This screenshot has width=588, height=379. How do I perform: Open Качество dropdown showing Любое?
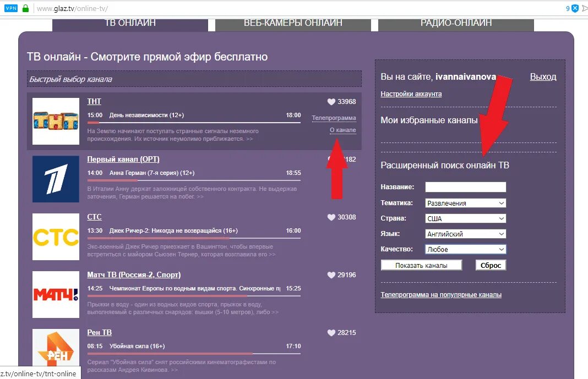point(465,249)
